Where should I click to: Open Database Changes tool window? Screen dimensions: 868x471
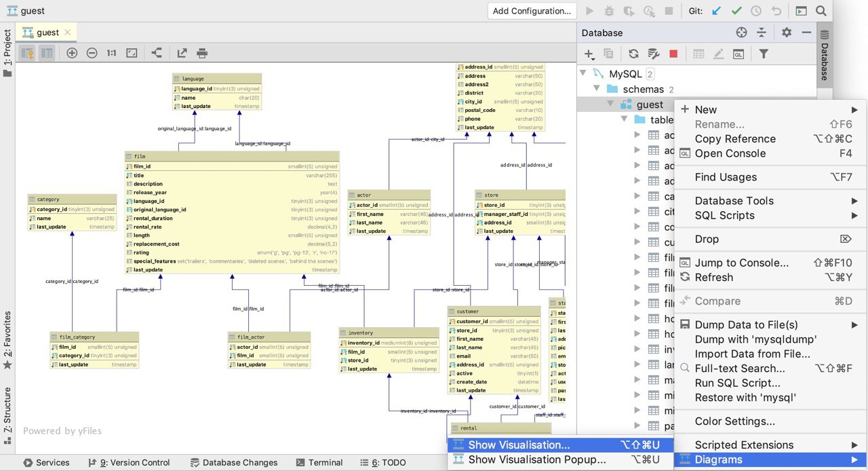point(234,463)
